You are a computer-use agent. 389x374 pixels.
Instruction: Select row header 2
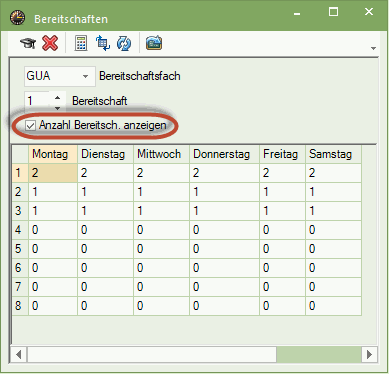click(x=20, y=192)
